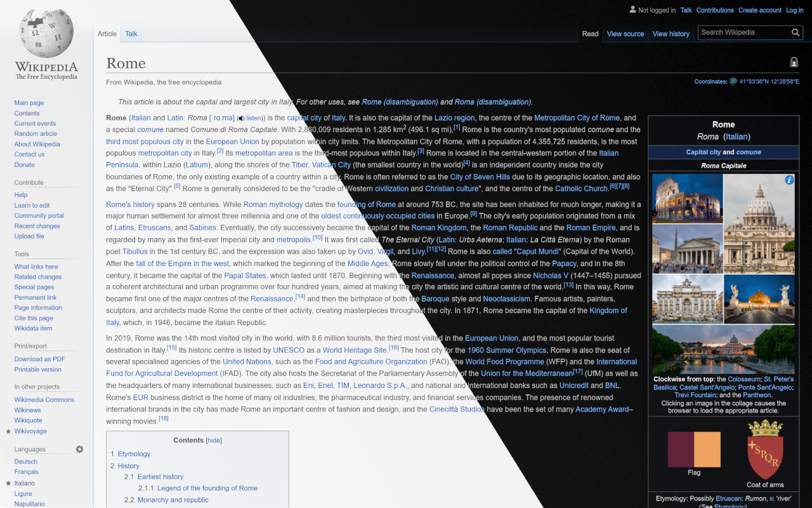The height and width of the screenshot is (508, 812).
Task: Collapse the Contents box with hide
Action: click(214, 440)
